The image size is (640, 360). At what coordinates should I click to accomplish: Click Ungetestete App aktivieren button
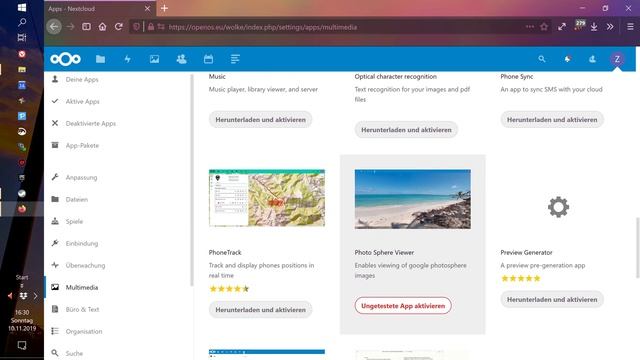[403, 306]
